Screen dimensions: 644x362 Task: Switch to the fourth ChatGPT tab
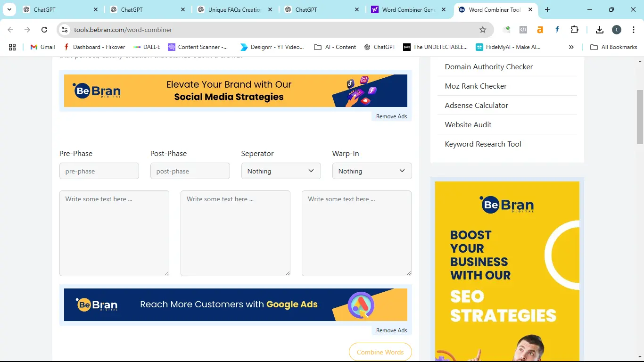[322, 9]
